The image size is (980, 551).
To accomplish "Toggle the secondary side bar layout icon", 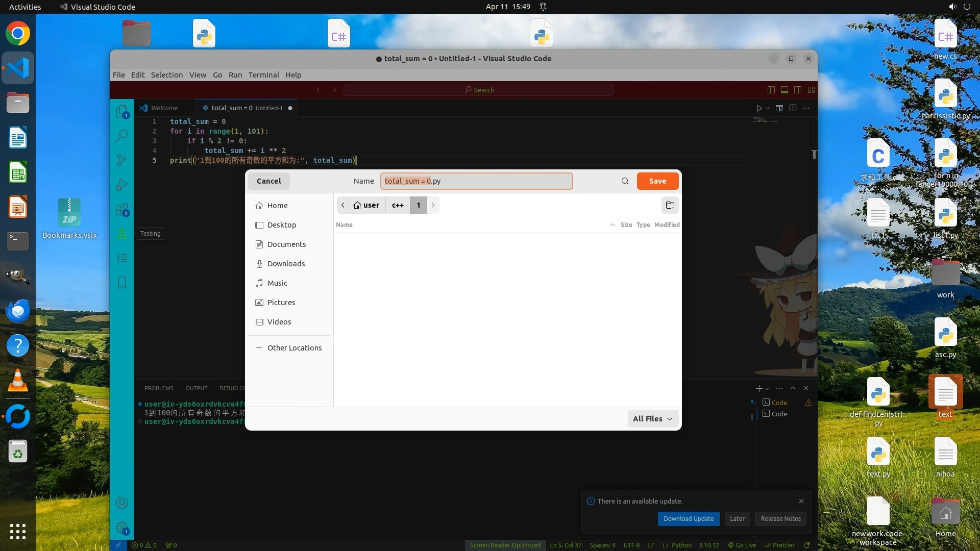I will [798, 90].
